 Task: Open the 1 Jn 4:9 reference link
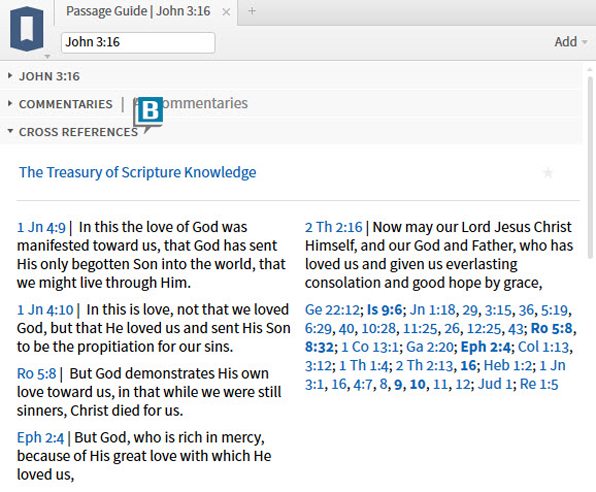[41, 227]
